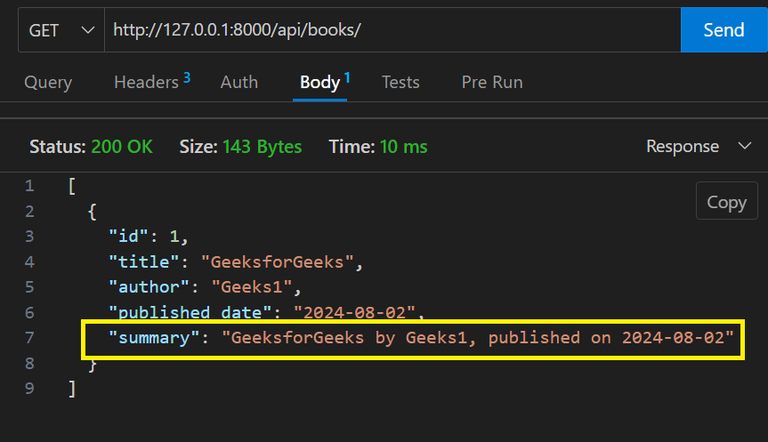Click the "published_date" response line
The height and width of the screenshot is (442, 768).
[267, 312]
